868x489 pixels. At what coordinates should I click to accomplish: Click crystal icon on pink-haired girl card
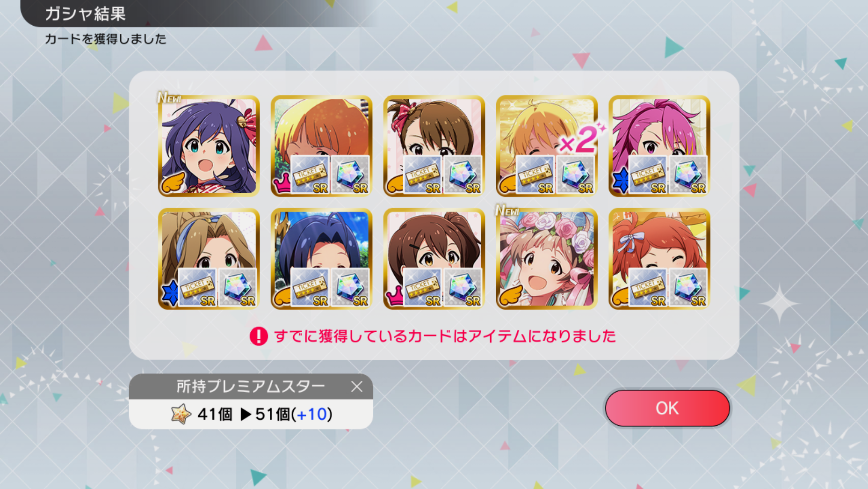point(688,175)
